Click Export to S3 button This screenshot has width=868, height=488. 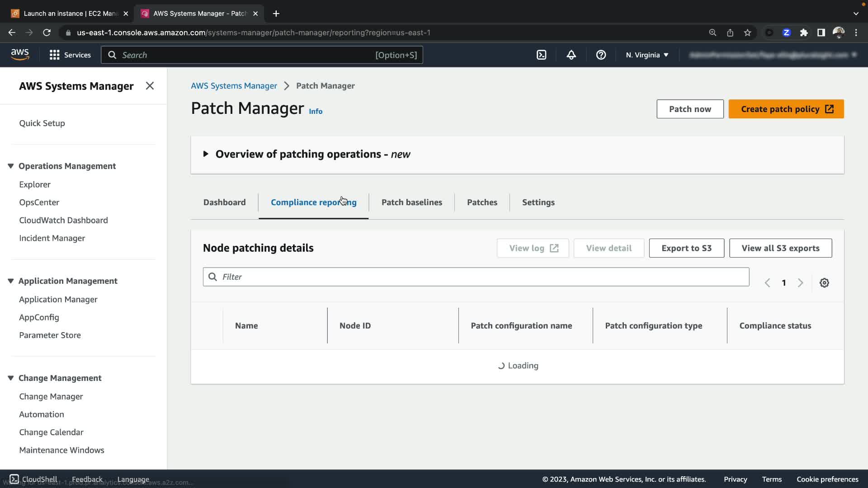point(686,248)
